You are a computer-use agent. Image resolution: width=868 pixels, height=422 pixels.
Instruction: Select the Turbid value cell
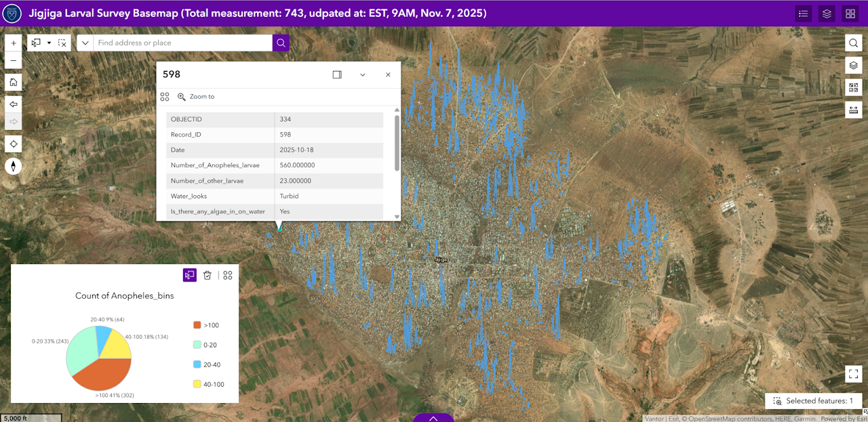click(329, 196)
